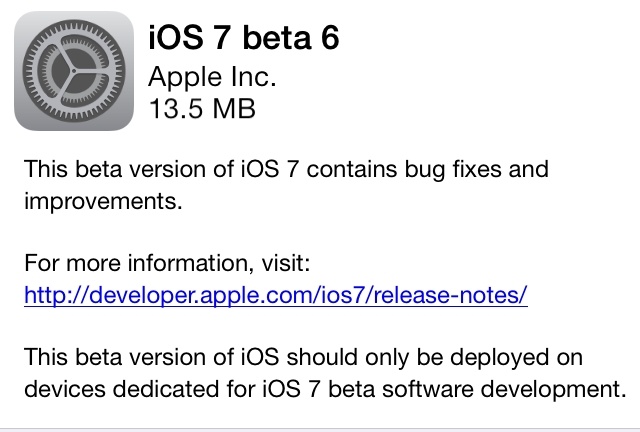Click the "iOS 7 beta 6" title
This screenshot has height=432, width=640.
click(x=243, y=37)
